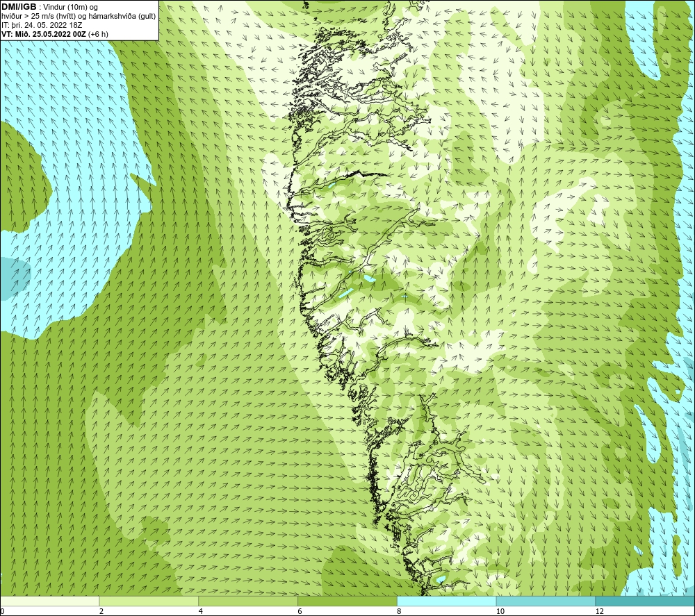Click the 12+ m/s dark teal swatch

(x=646, y=601)
